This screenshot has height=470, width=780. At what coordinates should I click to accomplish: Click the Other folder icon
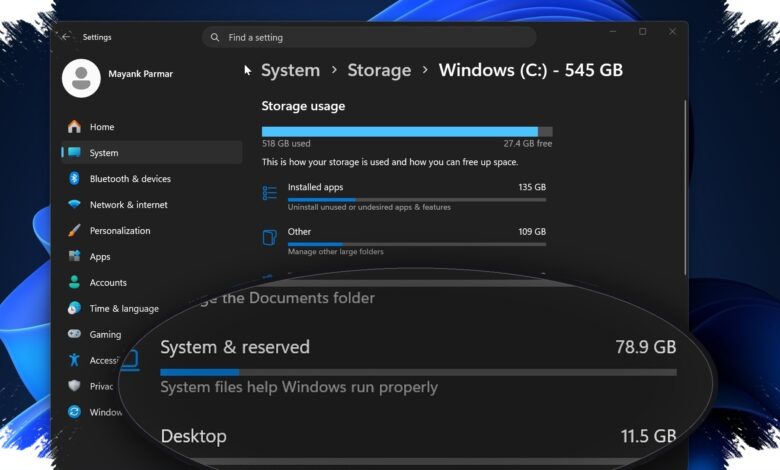[x=270, y=237]
